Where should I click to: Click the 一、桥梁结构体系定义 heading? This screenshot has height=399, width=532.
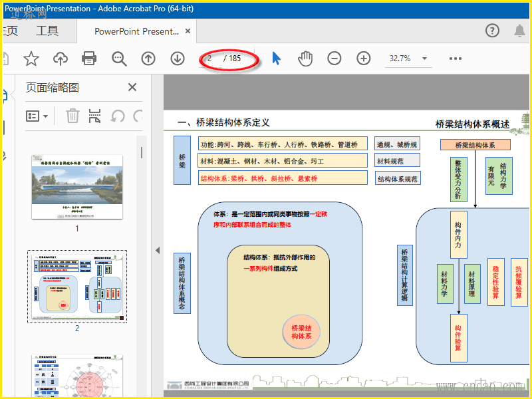click(x=223, y=122)
